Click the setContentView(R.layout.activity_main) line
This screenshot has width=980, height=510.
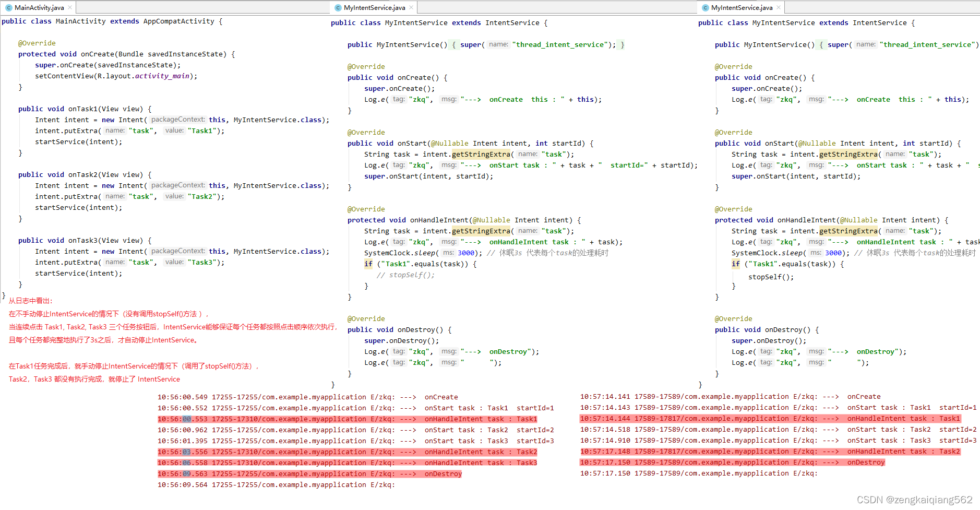coord(116,76)
